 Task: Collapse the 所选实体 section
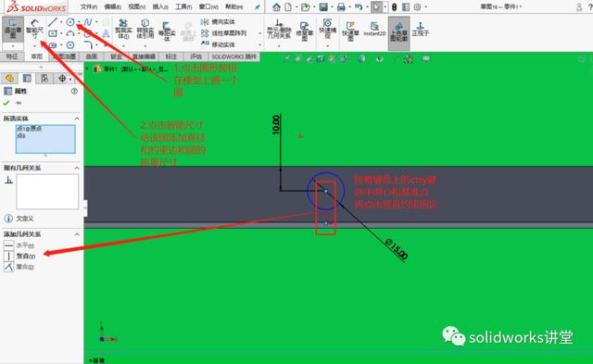click(x=77, y=119)
